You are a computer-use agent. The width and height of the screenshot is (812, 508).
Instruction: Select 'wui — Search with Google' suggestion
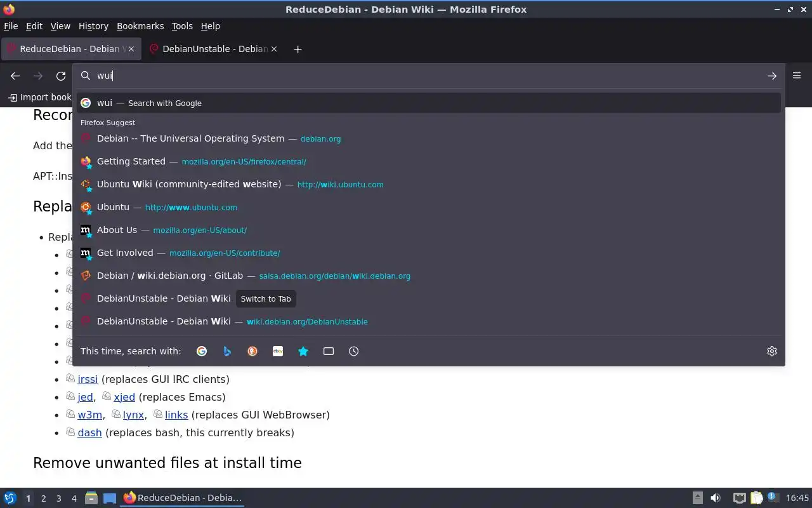click(429, 103)
